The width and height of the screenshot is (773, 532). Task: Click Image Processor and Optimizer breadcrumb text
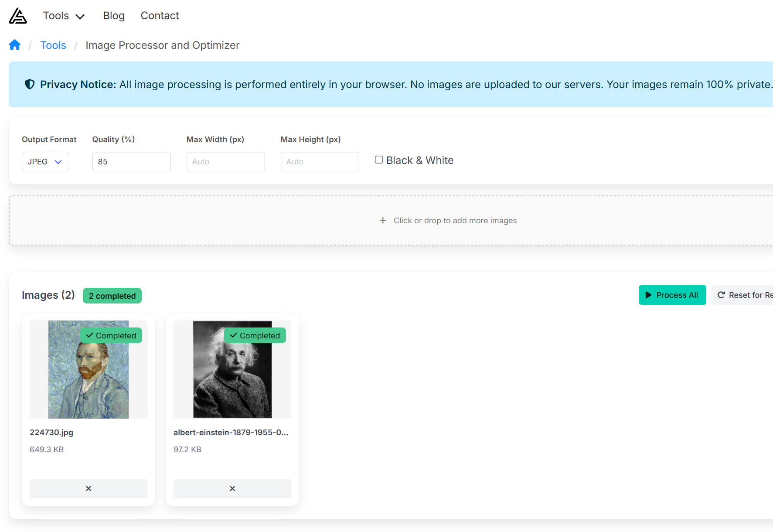pos(162,45)
